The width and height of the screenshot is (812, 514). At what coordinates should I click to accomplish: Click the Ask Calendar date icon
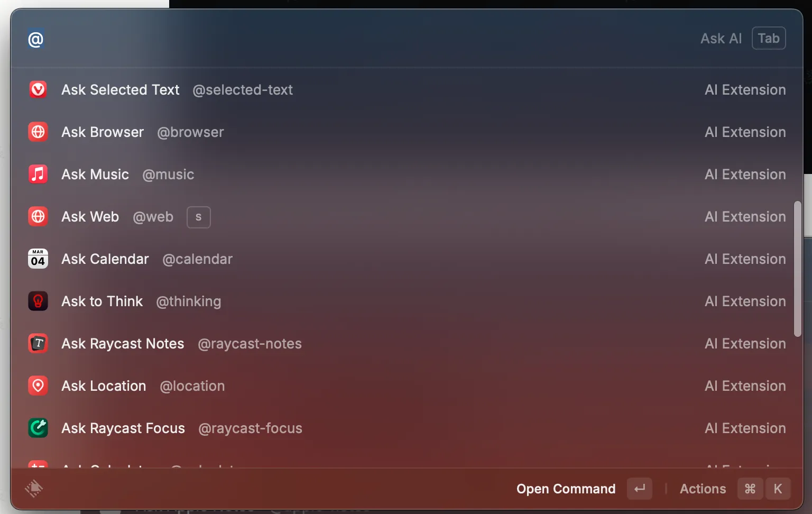click(x=38, y=259)
